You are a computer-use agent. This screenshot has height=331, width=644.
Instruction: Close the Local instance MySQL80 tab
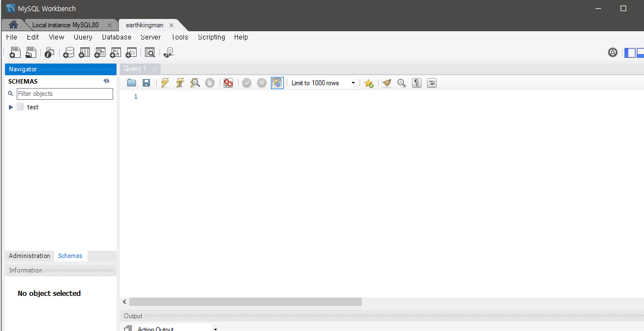click(109, 25)
